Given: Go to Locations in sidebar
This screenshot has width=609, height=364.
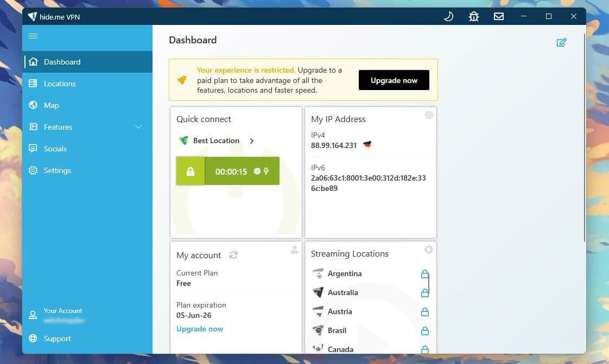Looking at the screenshot, I should 87,84.
